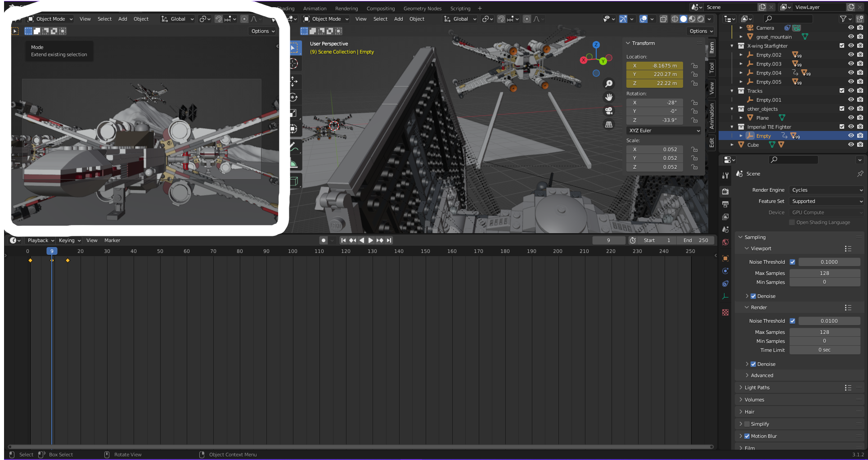
Task: Switch to rendered viewport shading
Action: 701,19
